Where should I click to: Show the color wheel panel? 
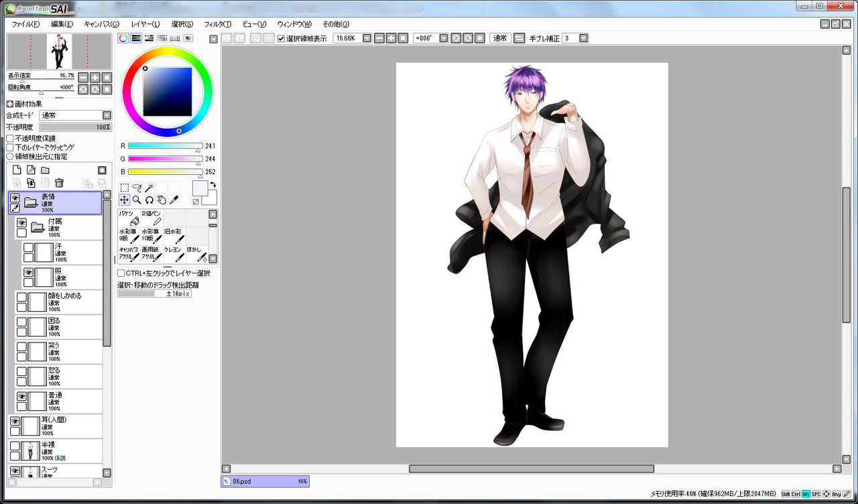click(123, 38)
